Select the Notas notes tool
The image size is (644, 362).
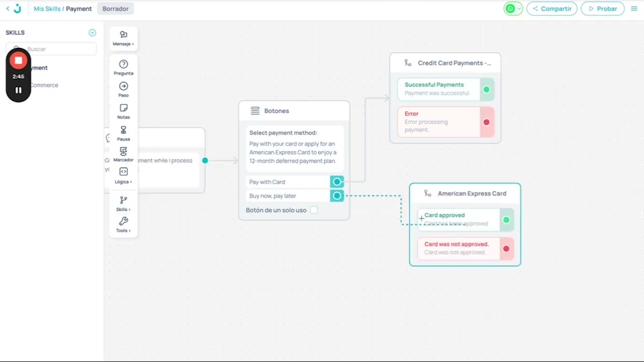(x=123, y=112)
